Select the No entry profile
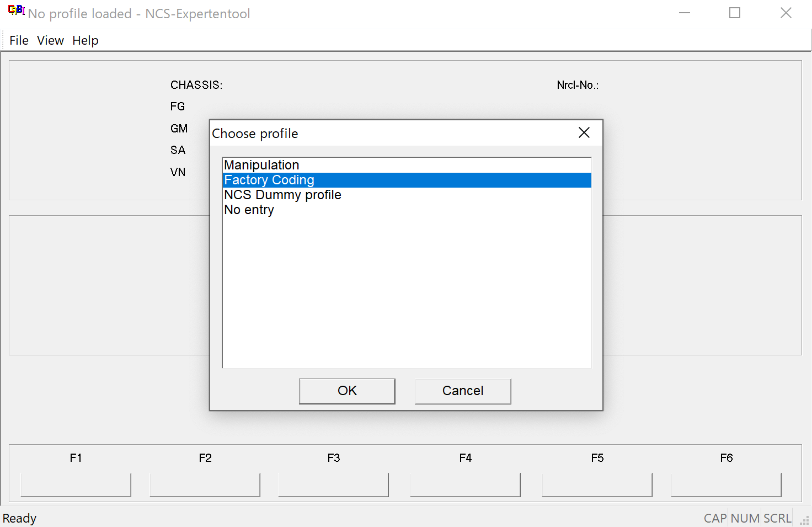Viewport: 812px width, 527px height. [407, 210]
